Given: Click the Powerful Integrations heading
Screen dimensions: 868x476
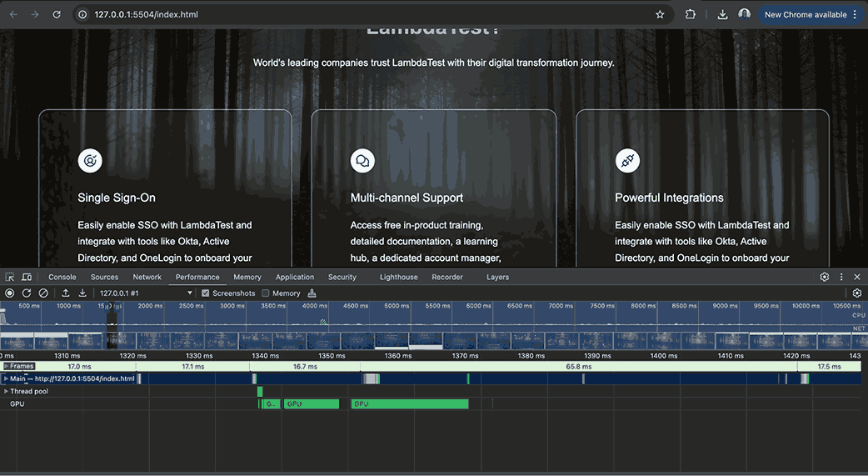Looking at the screenshot, I should (669, 198).
